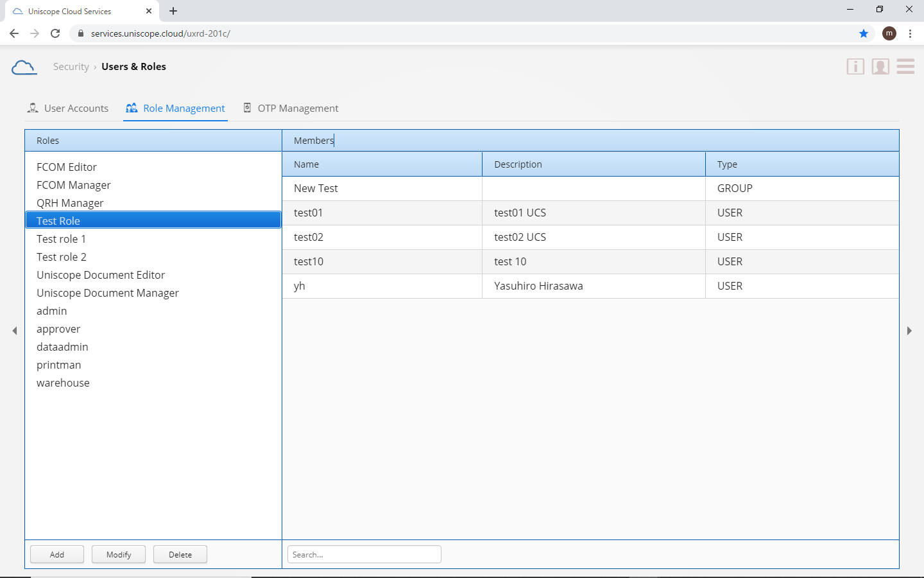Image resolution: width=924 pixels, height=578 pixels.
Task: Bookmark page with the star icon
Action: click(x=864, y=33)
